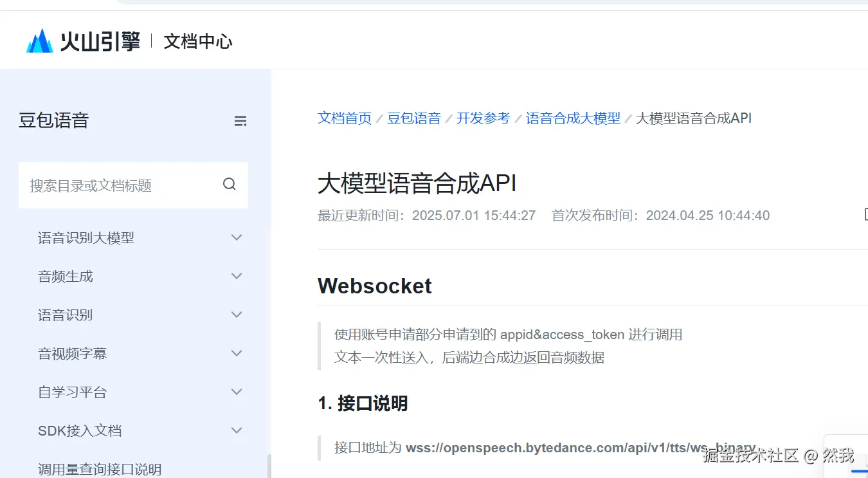Click the 首次发布时间 2024.04.25 timestamp
Screen dimensions: 868x478
[661, 216]
